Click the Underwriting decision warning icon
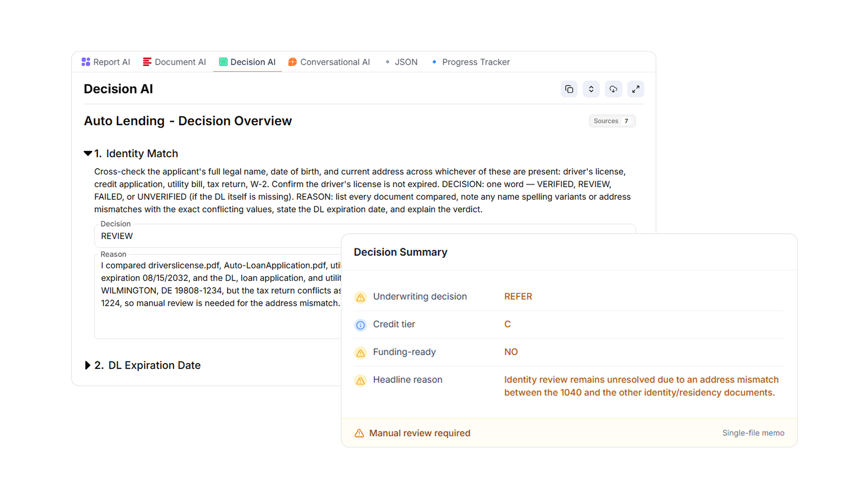This screenshot has height=498, width=868. click(360, 297)
